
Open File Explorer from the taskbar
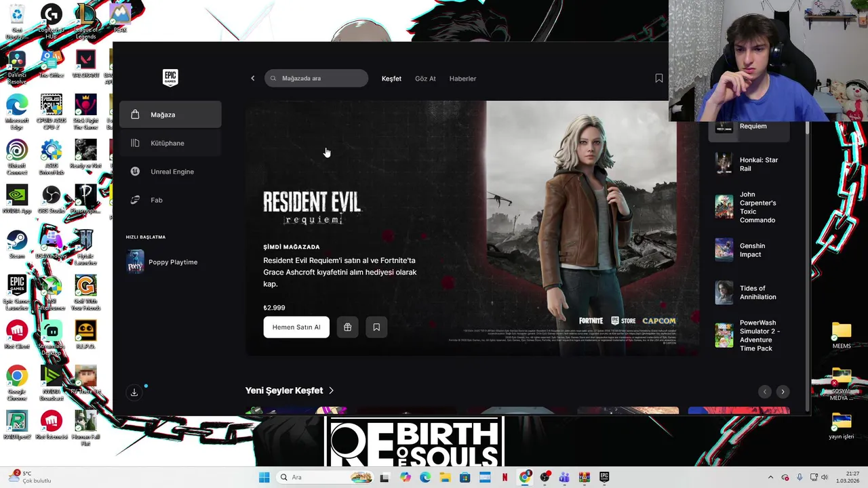tap(445, 477)
